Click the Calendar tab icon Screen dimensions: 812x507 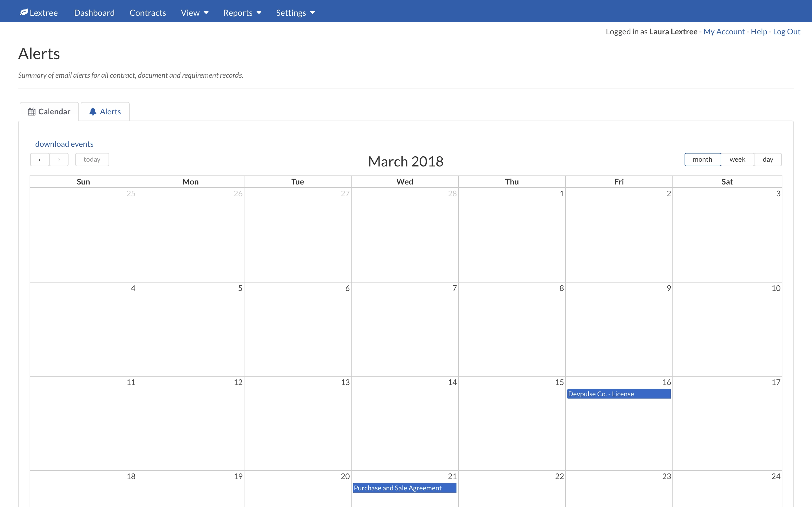31,112
